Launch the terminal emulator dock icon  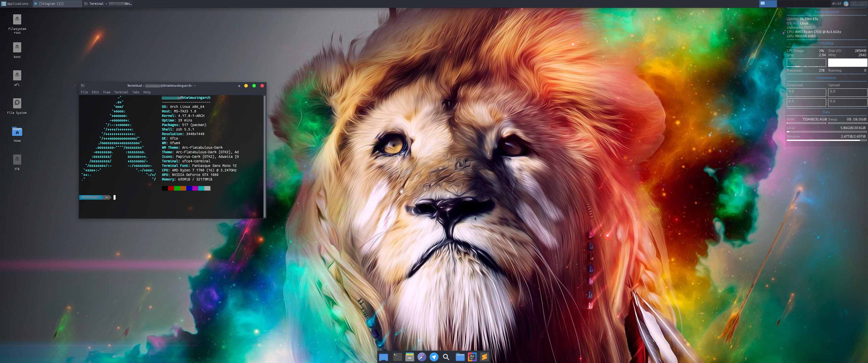pos(398,357)
